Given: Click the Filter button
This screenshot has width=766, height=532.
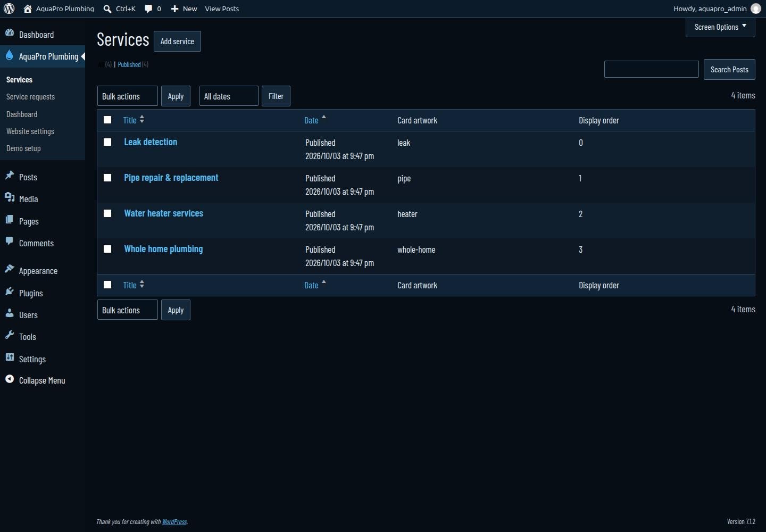Looking at the screenshot, I should click(x=276, y=96).
